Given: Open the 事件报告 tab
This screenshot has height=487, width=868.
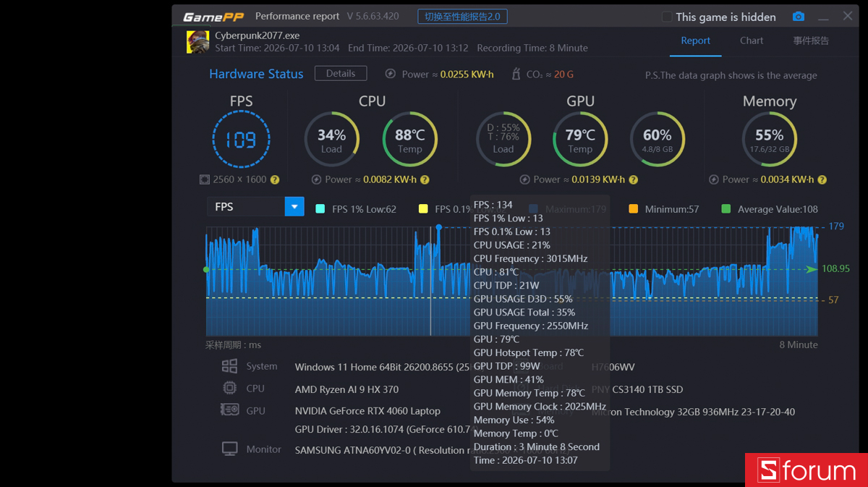Looking at the screenshot, I should 811,41.
